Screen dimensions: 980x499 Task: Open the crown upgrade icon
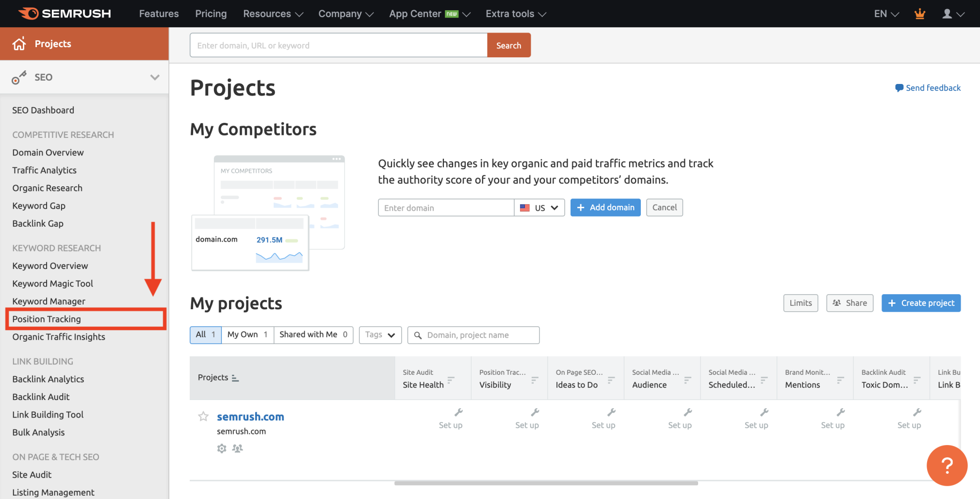(919, 14)
